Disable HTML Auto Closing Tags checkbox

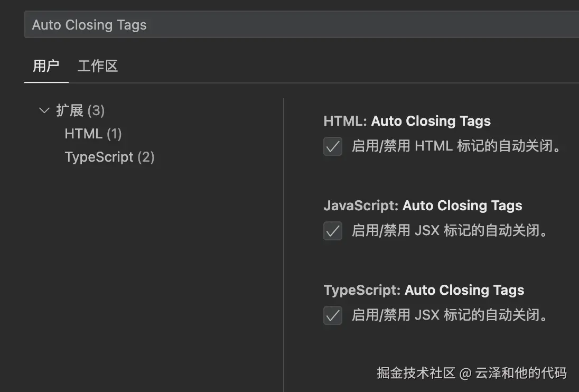[x=333, y=146]
